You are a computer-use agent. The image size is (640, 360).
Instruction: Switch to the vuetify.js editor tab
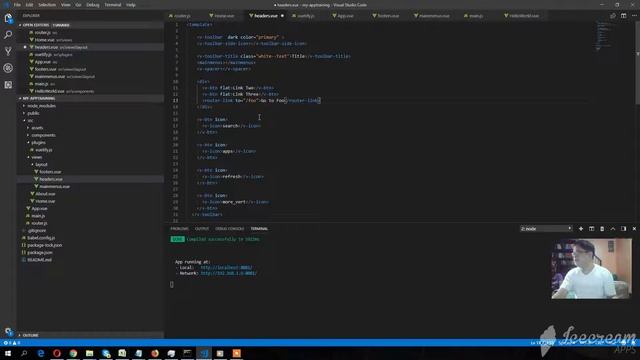(x=305, y=16)
